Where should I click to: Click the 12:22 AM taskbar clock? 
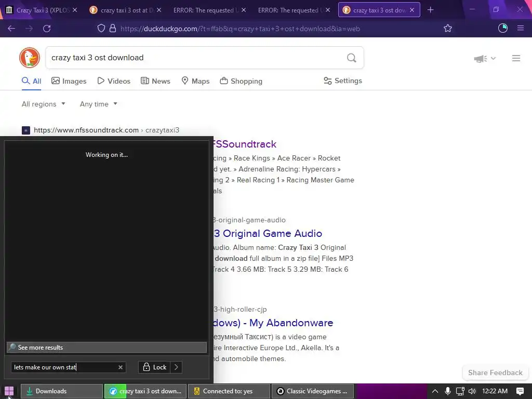pos(495,391)
